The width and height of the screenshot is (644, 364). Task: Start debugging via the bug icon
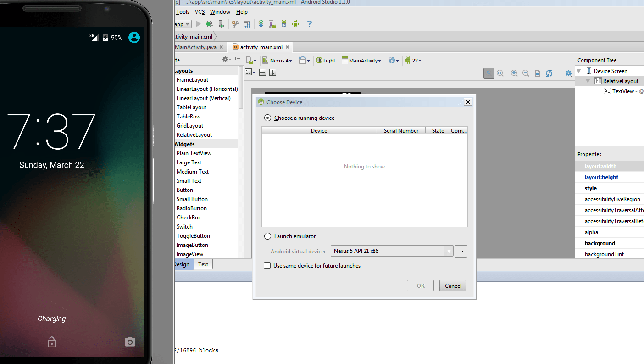[x=209, y=24]
